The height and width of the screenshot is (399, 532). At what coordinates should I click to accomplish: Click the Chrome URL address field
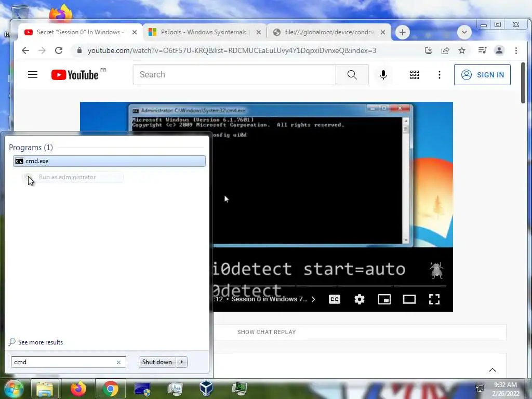click(x=232, y=50)
